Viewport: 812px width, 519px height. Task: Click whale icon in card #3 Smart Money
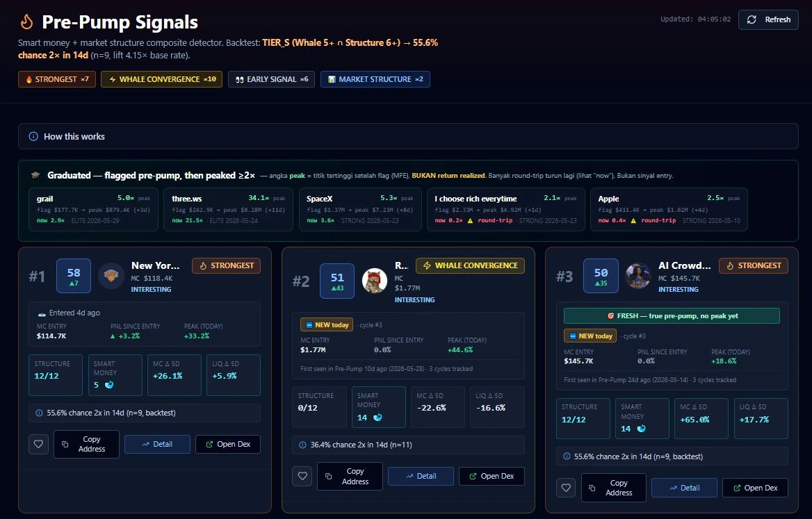tap(641, 429)
